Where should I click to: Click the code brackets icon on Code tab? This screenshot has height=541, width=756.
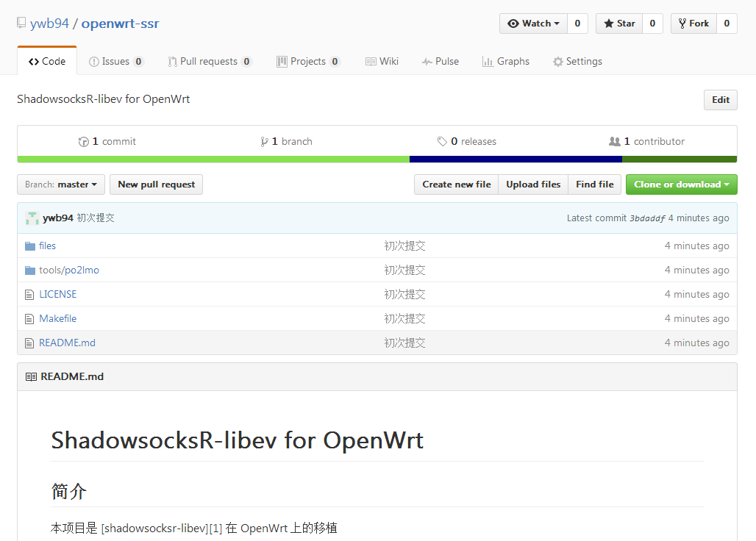pos(34,62)
